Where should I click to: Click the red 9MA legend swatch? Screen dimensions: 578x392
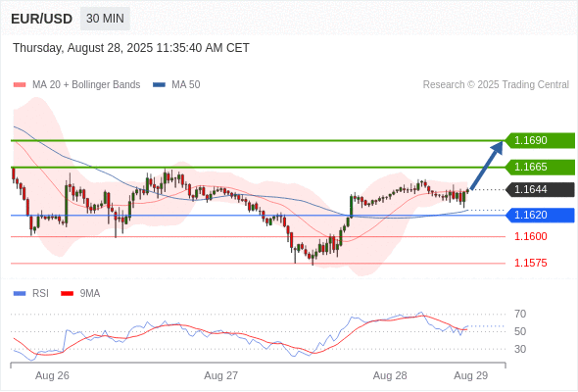[67, 294]
